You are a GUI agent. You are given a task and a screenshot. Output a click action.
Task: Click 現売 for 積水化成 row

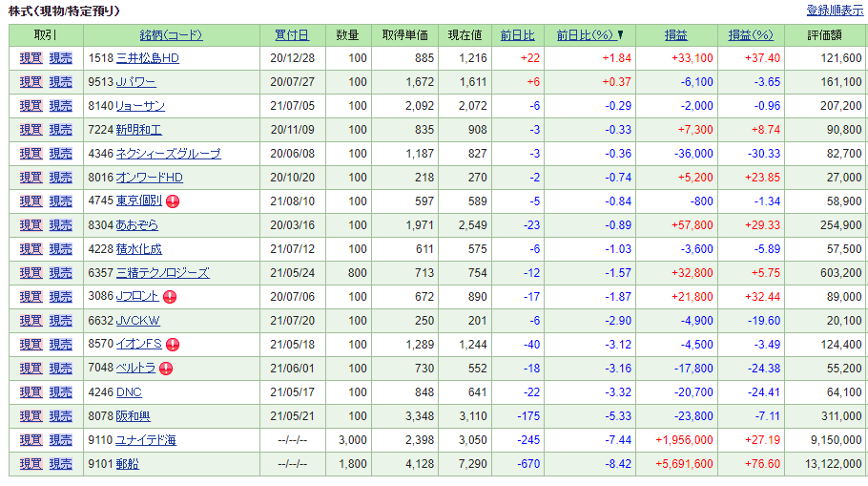point(61,249)
